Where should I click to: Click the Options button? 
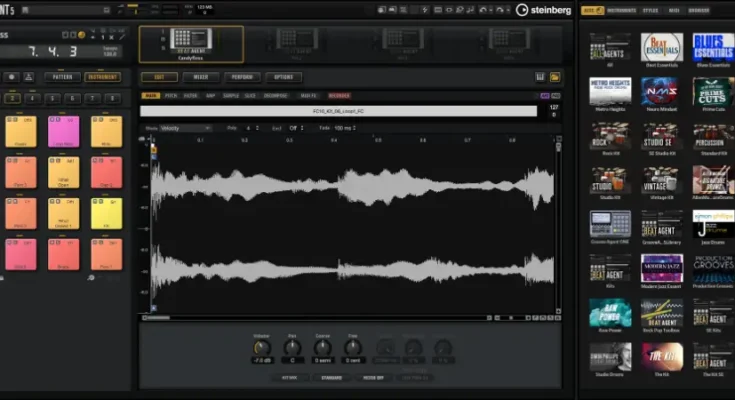pyautogui.click(x=283, y=77)
